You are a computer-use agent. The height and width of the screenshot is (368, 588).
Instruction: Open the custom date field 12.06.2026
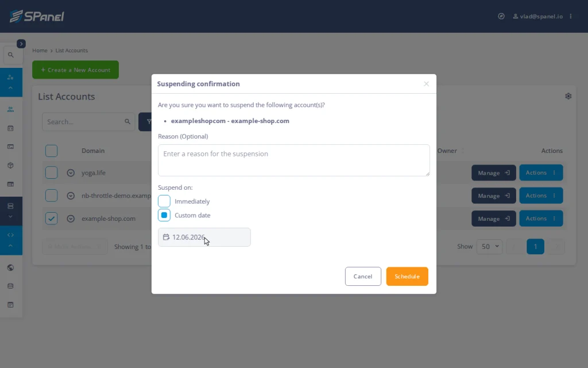(x=204, y=237)
